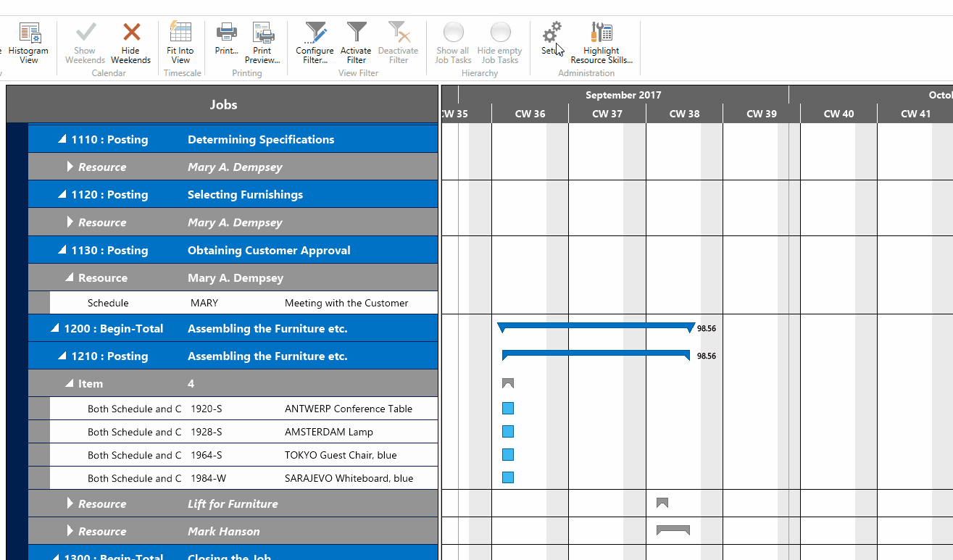Viewport: 953px width, 560px height.
Task: Select the ANTWERP Conference Table row
Action: (x=217, y=408)
